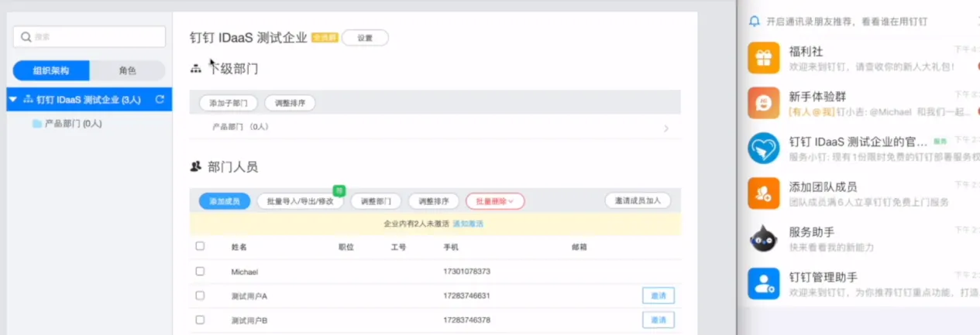The image size is (980, 335).
Task: Click the green 荐 badge on import button
Action: pyautogui.click(x=339, y=190)
